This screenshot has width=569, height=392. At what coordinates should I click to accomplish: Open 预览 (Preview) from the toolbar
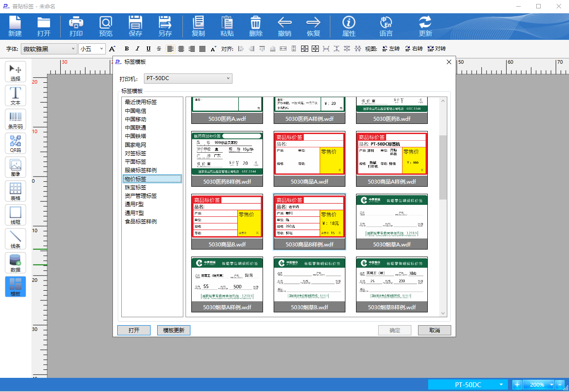pos(106,26)
